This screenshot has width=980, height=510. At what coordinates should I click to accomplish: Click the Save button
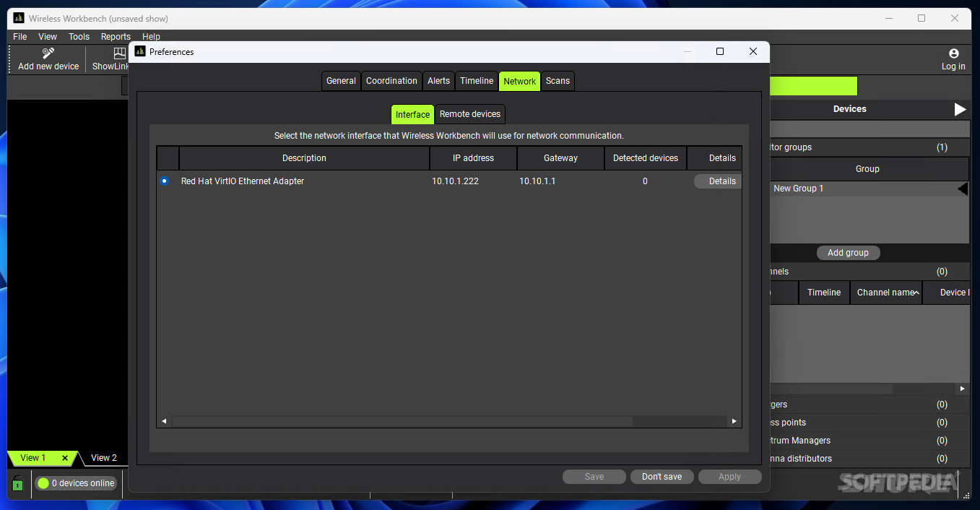(594, 477)
